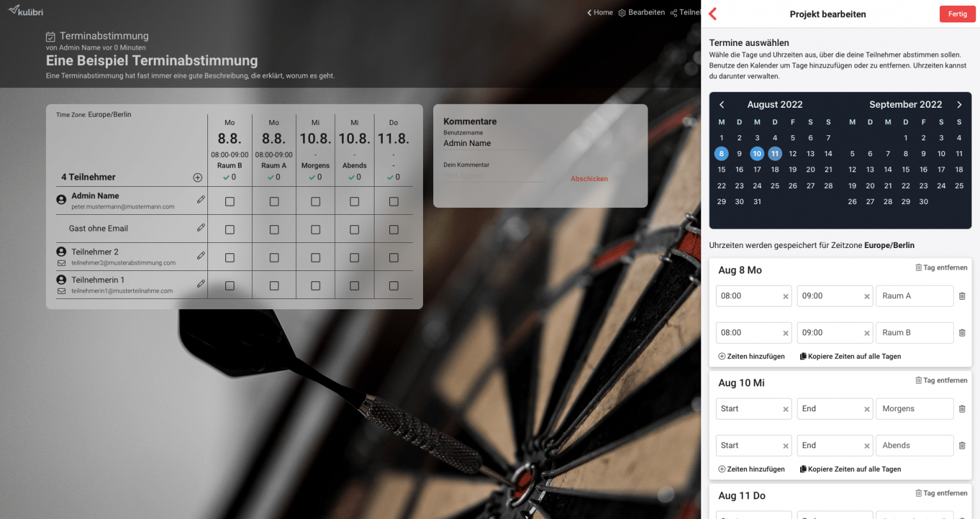Click the pencil icon beside Teilnehmer 2
This screenshot has width=980, height=519.
point(201,256)
